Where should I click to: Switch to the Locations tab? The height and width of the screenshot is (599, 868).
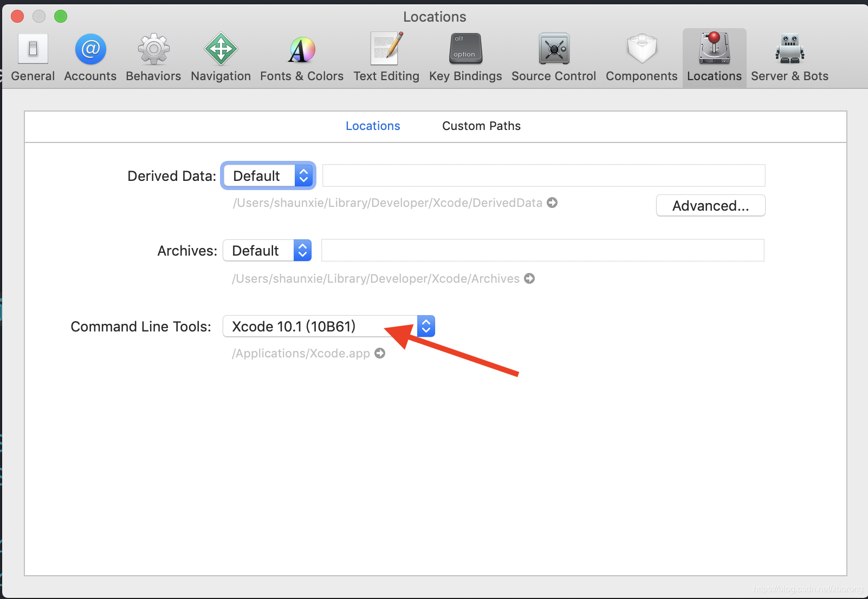pos(373,126)
